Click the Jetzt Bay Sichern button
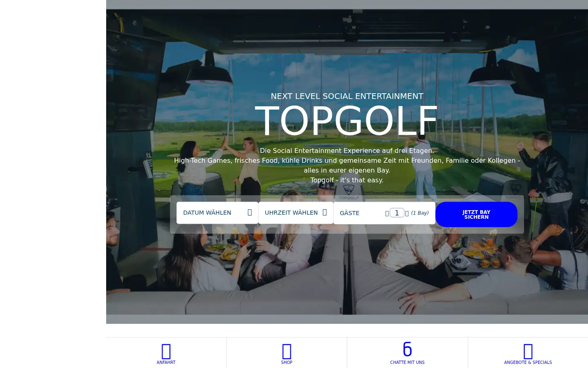Image resolution: width=588 pixels, height=368 pixels. [x=476, y=214]
